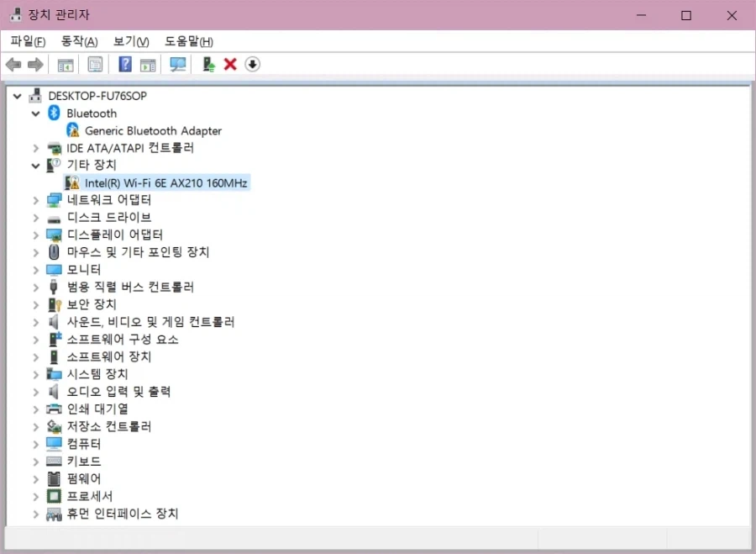
Task: Click the Scan for hardware changes icon
Action: [177, 64]
